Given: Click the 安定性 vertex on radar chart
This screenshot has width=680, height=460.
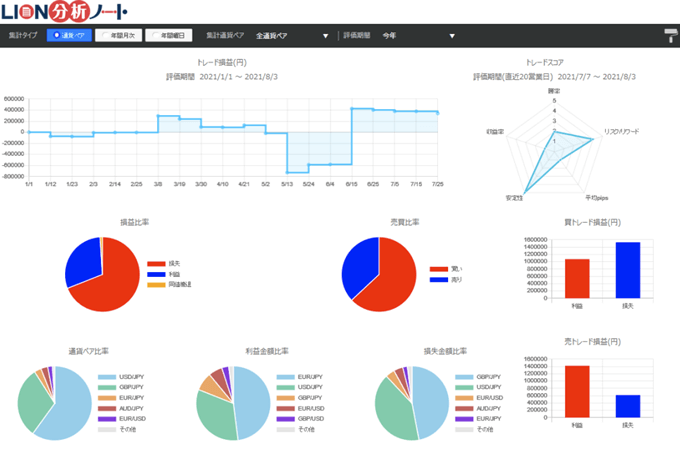Looking at the screenshot, I should [525, 193].
